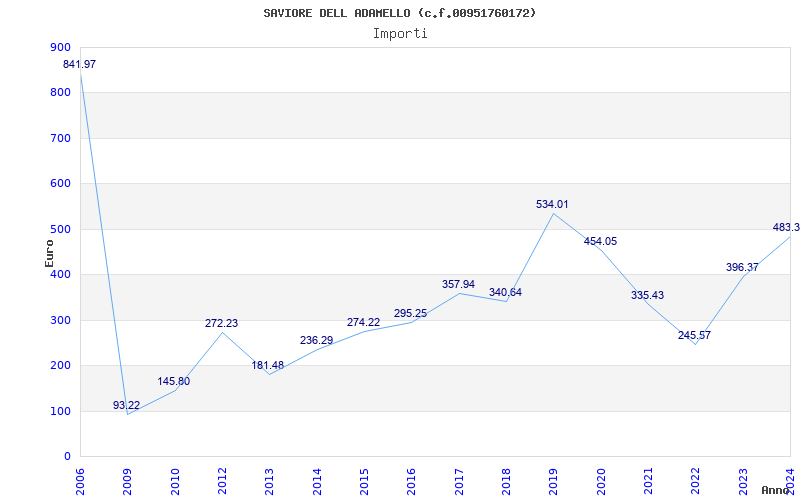
Task: Select data label 245.57
Action: tap(694, 335)
